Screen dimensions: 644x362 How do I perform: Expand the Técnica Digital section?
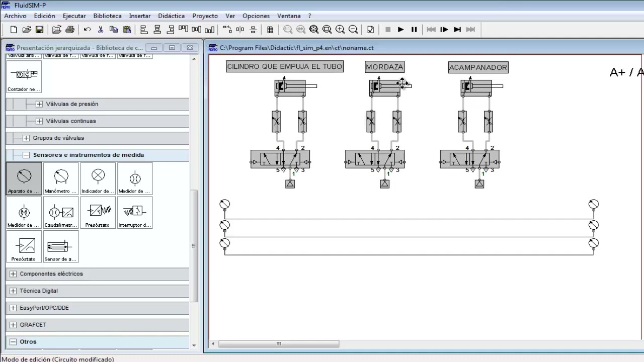[13, 291]
